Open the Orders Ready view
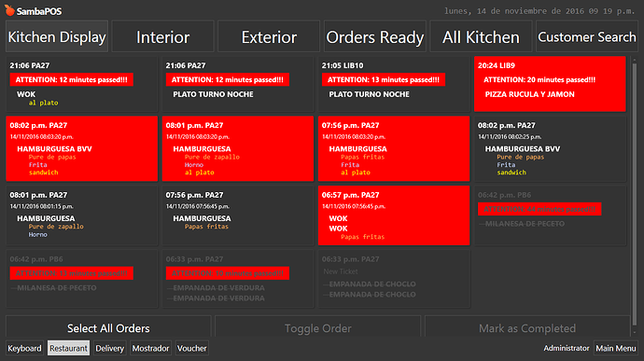644x361 pixels. pyautogui.click(x=374, y=36)
